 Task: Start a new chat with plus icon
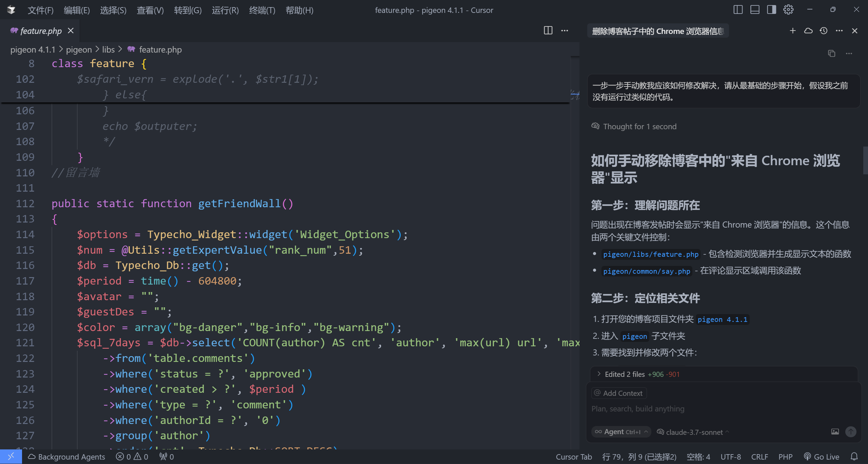pos(793,31)
